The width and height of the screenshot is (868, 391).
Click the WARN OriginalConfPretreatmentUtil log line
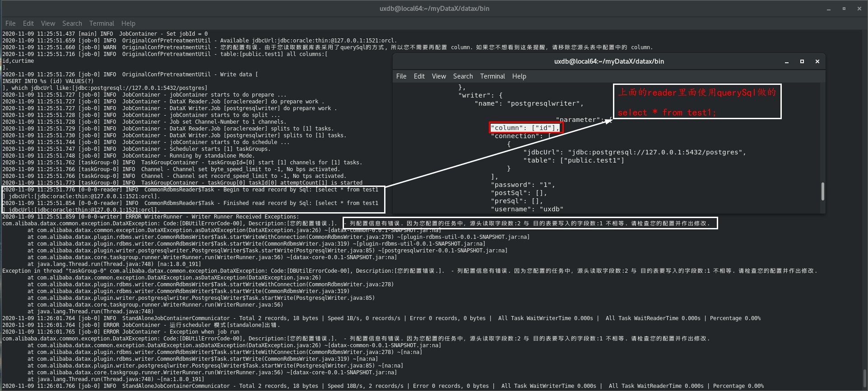(x=327, y=47)
